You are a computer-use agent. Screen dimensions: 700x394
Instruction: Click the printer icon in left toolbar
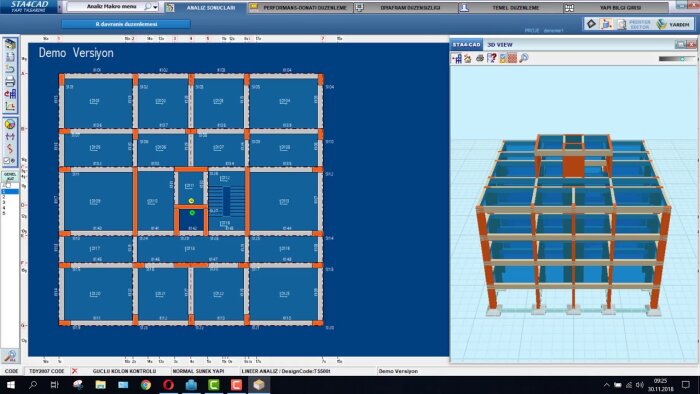point(10,81)
